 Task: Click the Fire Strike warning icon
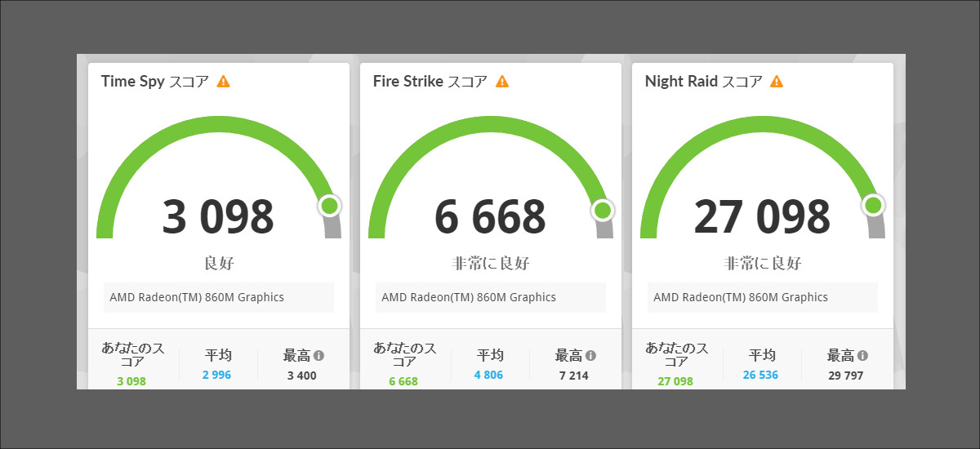click(502, 82)
